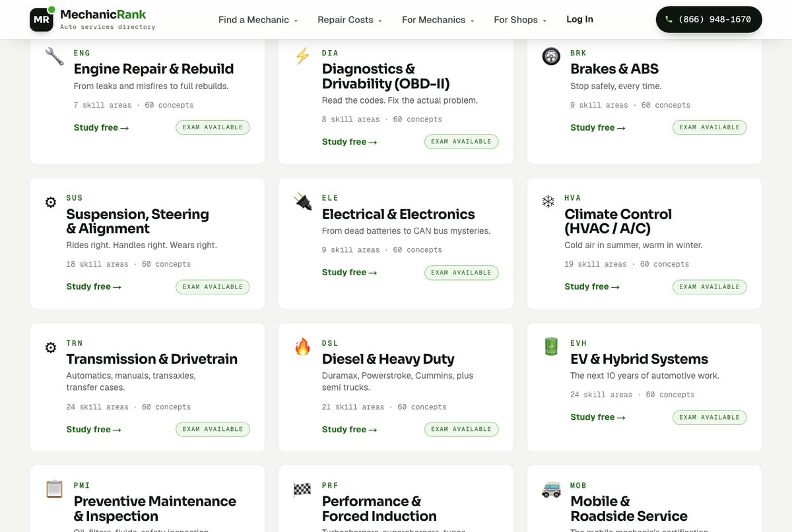The height and width of the screenshot is (532, 792).
Task: Click the snowflake icon for Climate Control
Action: click(548, 201)
